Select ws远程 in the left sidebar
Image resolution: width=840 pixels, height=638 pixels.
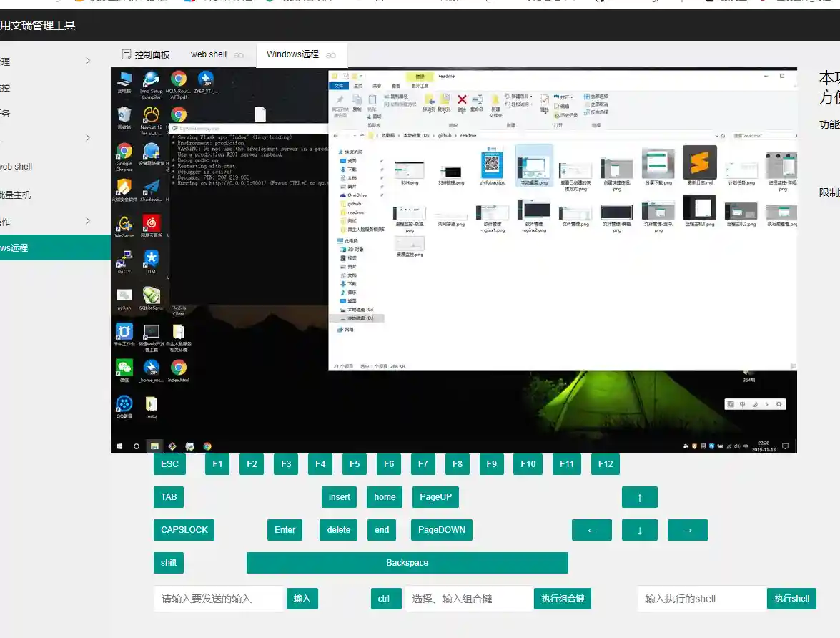(x=55, y=247)
